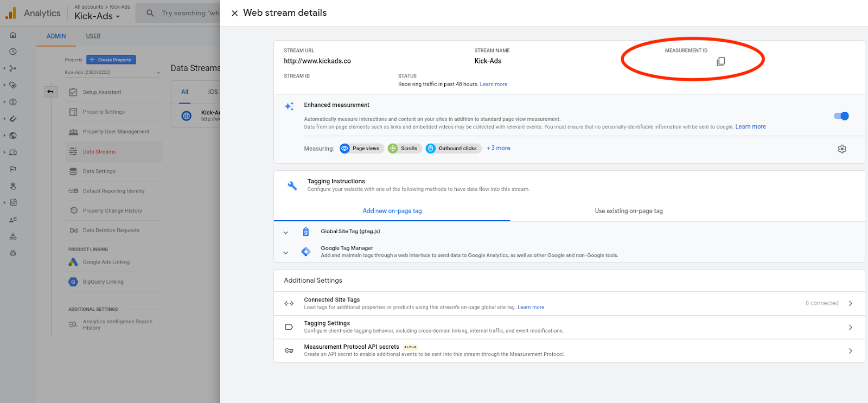Select the USER tab

pos(93,36)
